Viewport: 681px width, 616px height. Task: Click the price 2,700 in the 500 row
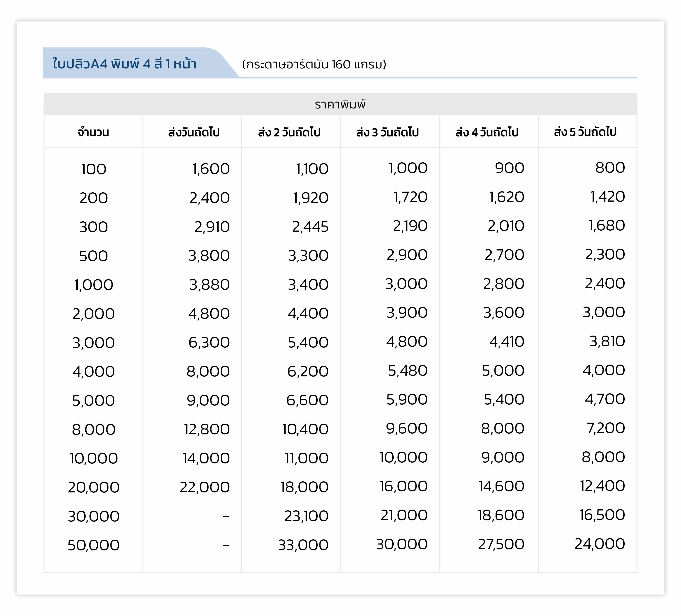(505, 255)
